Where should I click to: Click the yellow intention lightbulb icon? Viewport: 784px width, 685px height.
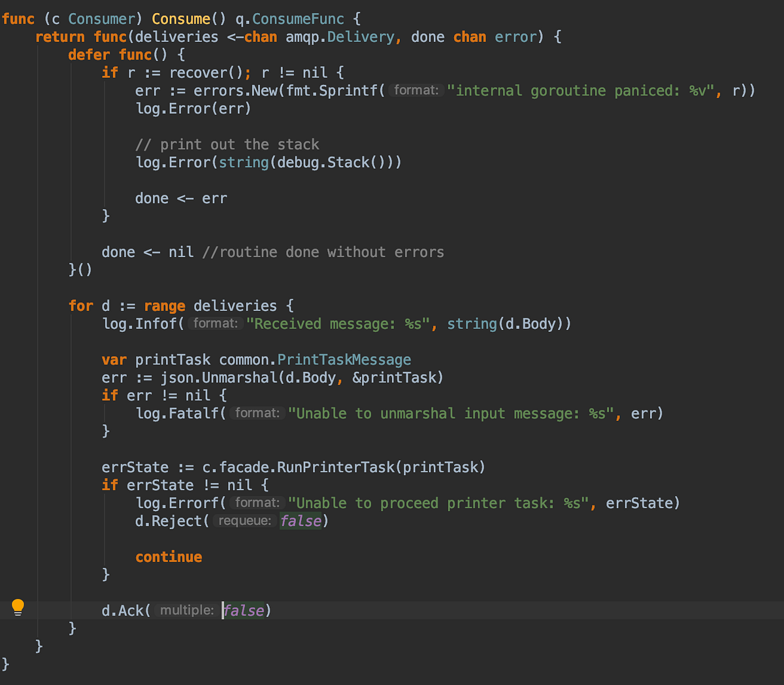pyautogui.click(x=18, y=607)
